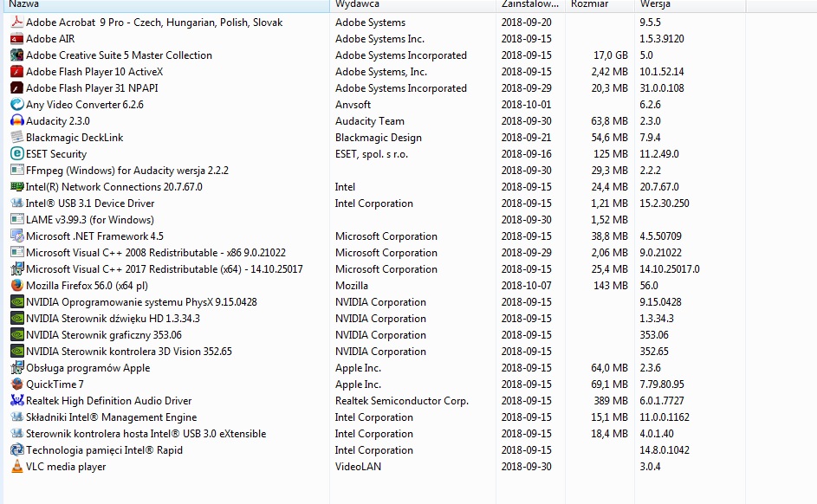Click the ESET Security logo icon
The width and height of the screenshot is (817, 504).
[17, 153]
